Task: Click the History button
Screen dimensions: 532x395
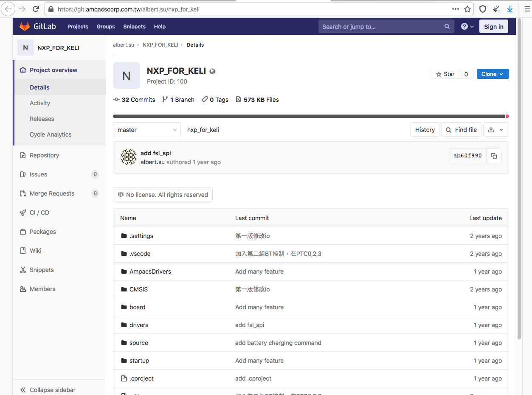Action: [425, 130]
